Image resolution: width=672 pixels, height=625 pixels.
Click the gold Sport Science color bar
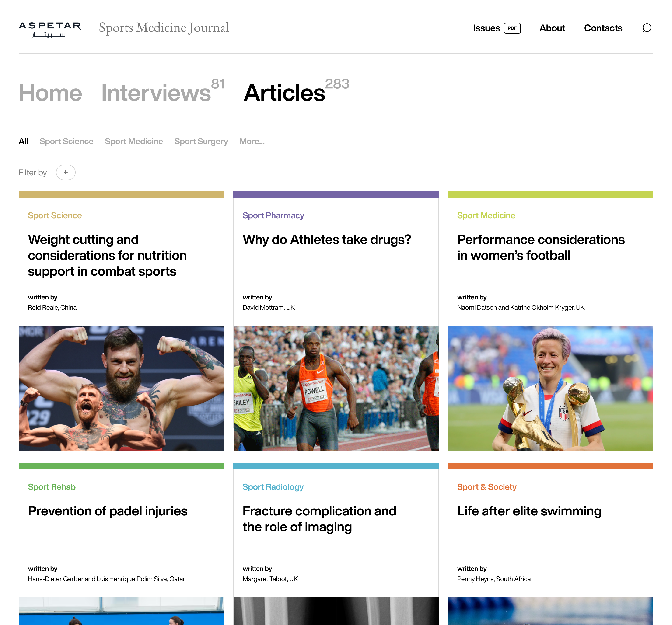click(121, 194)
